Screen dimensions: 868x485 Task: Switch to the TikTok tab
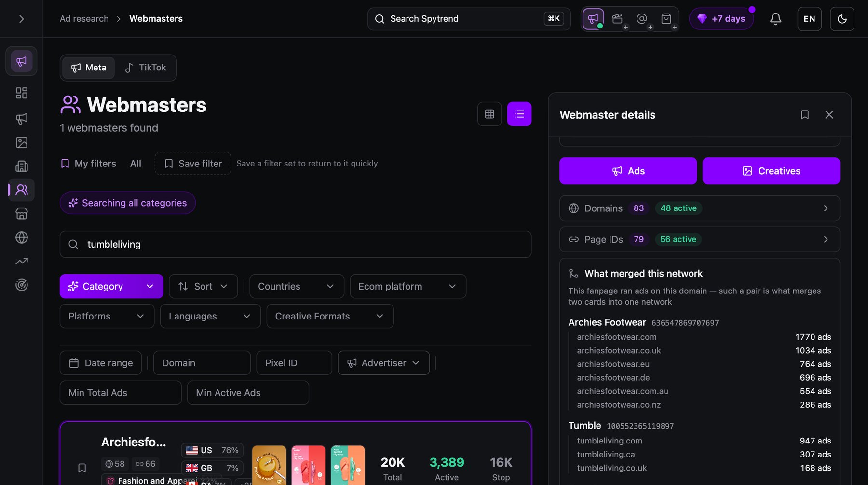point(146,68)
